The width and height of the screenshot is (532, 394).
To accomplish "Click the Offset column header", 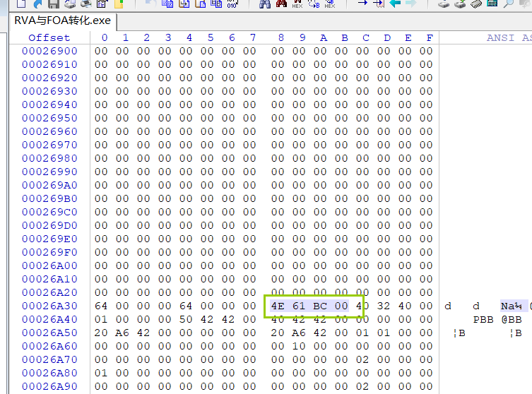I will pos(49,37).
